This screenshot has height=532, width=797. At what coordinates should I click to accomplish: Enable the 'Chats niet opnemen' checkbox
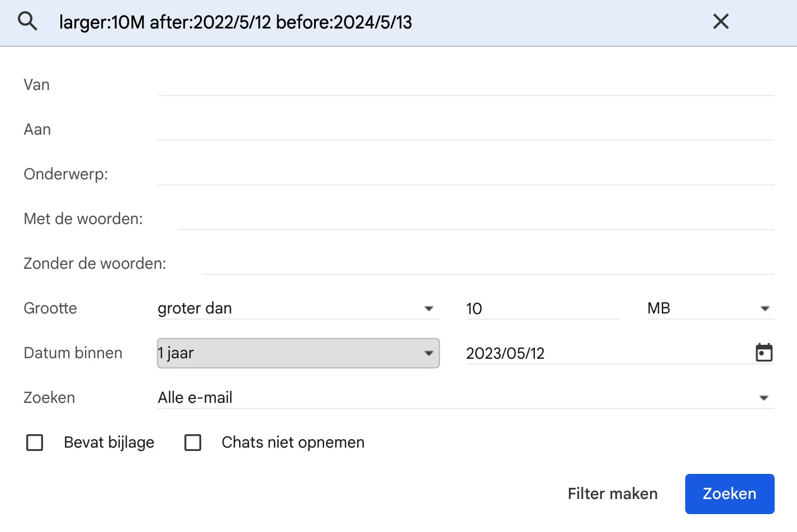click(x=193, y=443)
